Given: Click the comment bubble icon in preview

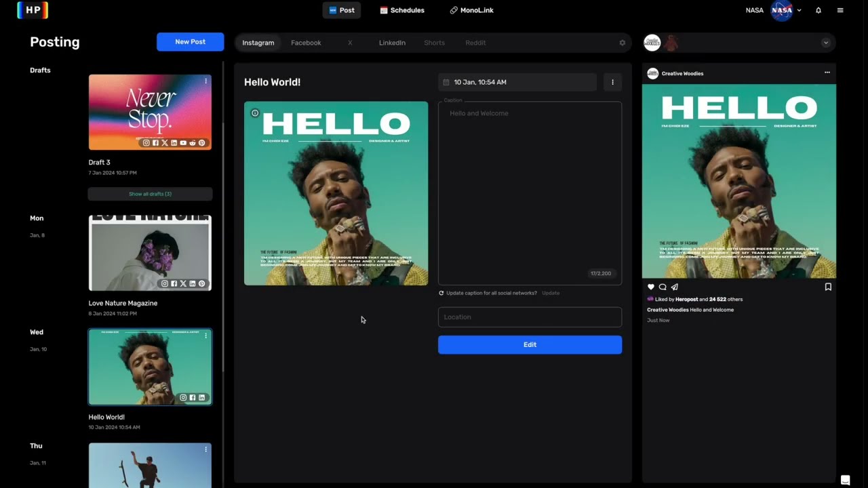Looking at the screenshot, I should [x=663, y=287].
